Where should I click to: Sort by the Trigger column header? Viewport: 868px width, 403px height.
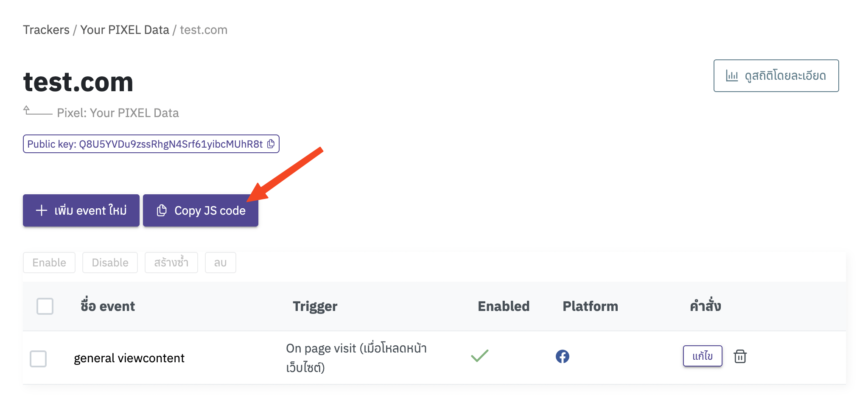[x=315, y=306]
